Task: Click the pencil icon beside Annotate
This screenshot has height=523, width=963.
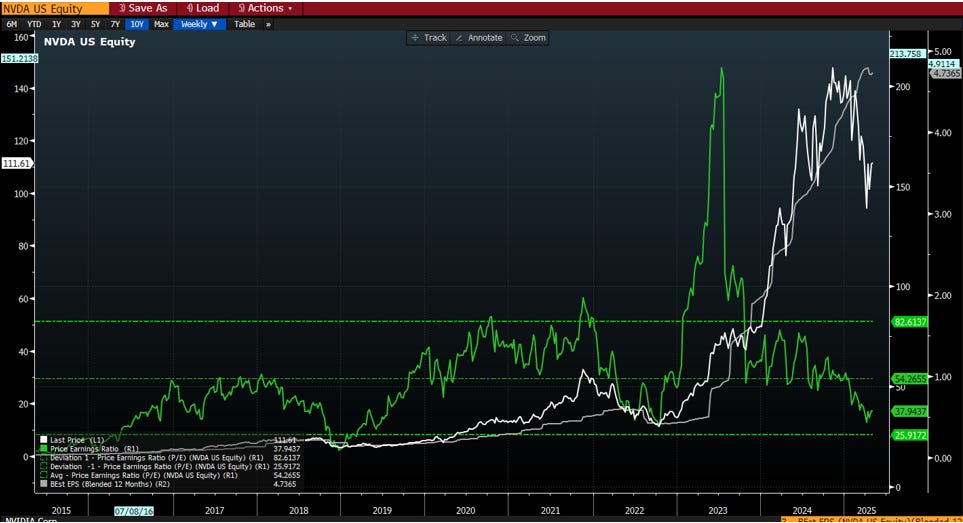Action: [459, 37]
